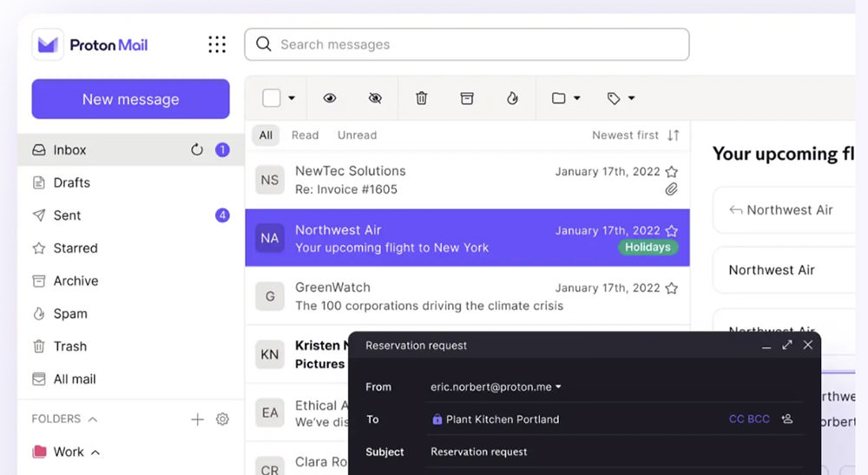Viewport: 868px width, 475px height.
Task: Click the Inbox unread count badge
Action: (x=222, y=150)
